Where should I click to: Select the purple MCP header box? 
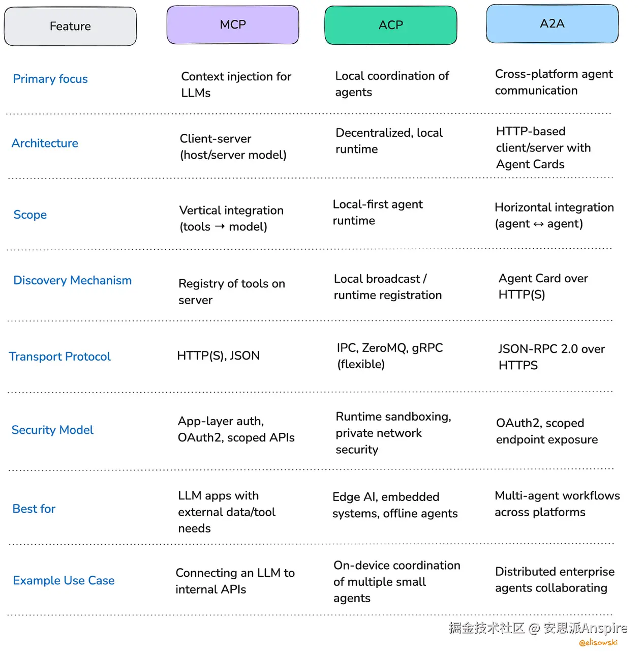233,25
